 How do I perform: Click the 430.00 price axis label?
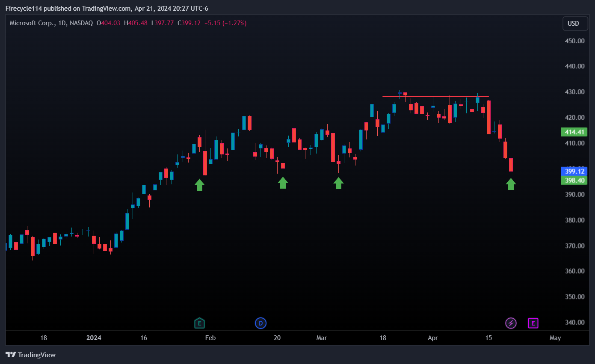[x=574, y=92]
